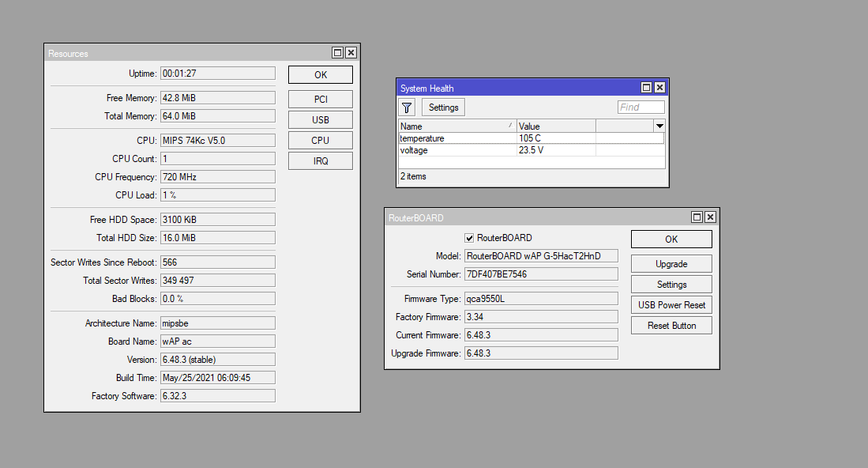Viewport: 868px width, 468px height.
Task: Open Settings in the RouterBOARD window
Action: tap(671, 284)
